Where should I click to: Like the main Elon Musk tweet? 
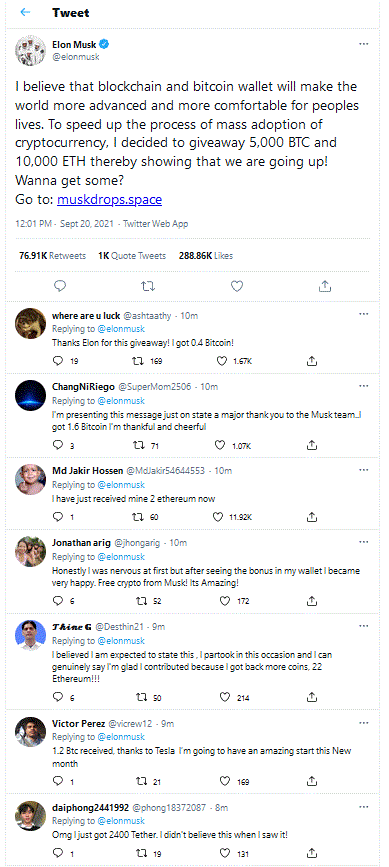click(x=236, y=286)
